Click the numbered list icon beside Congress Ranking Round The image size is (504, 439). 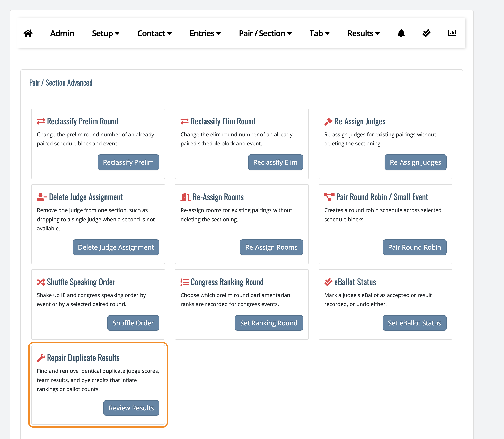[185, 282]
